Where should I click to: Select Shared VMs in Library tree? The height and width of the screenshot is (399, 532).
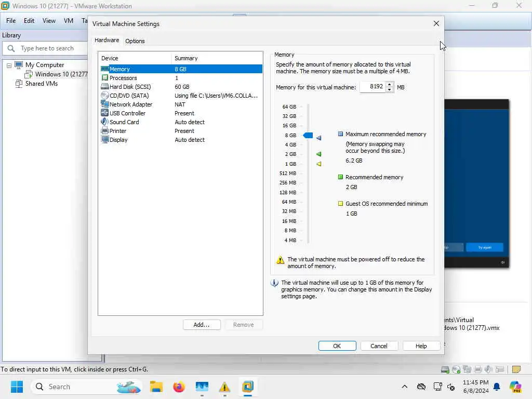(42, 84)
